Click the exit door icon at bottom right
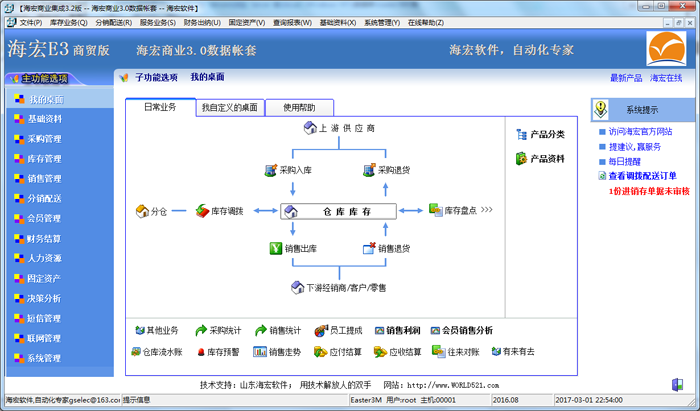The image size is (700, 411). point(677,385)
